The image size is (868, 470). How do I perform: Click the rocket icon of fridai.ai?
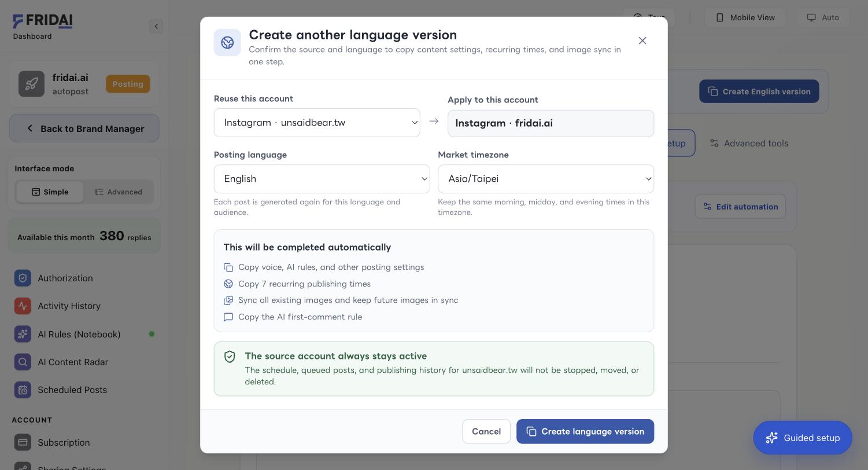coord(31,84)
